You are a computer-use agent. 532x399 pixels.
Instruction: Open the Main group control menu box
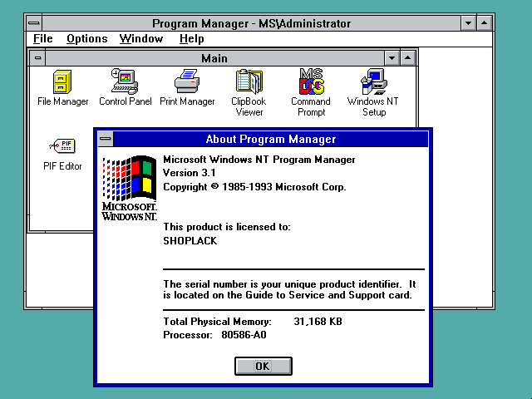[37, 58]
